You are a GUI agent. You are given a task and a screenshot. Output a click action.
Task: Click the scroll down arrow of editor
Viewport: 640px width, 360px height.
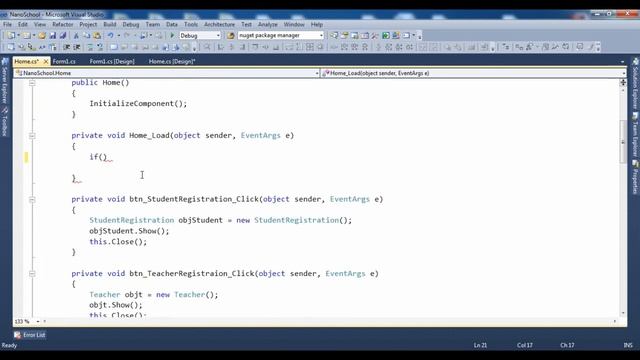[623, 313]
